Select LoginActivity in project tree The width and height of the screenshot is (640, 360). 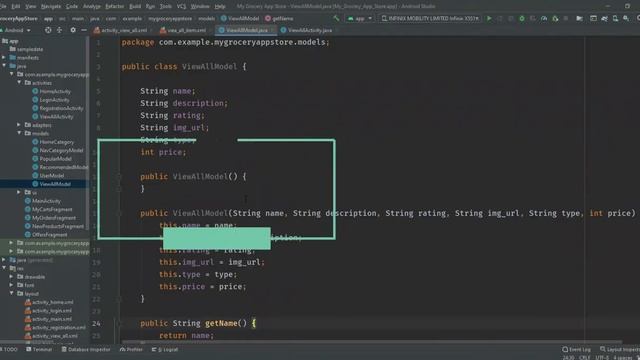51,100
